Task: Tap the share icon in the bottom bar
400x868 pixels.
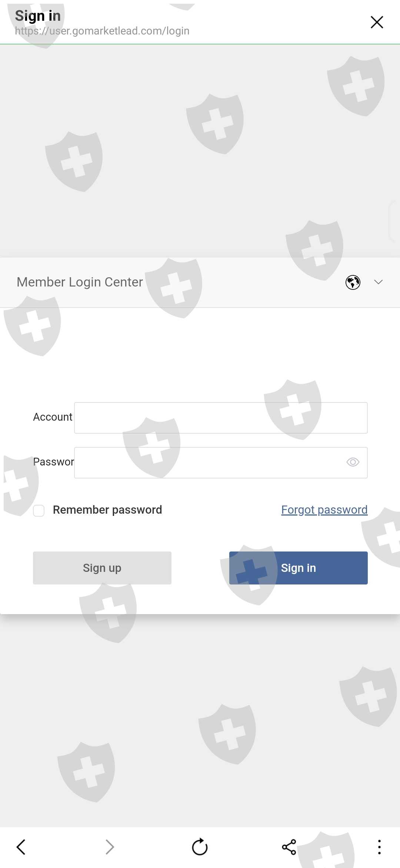Action: [x=289, y=847]
